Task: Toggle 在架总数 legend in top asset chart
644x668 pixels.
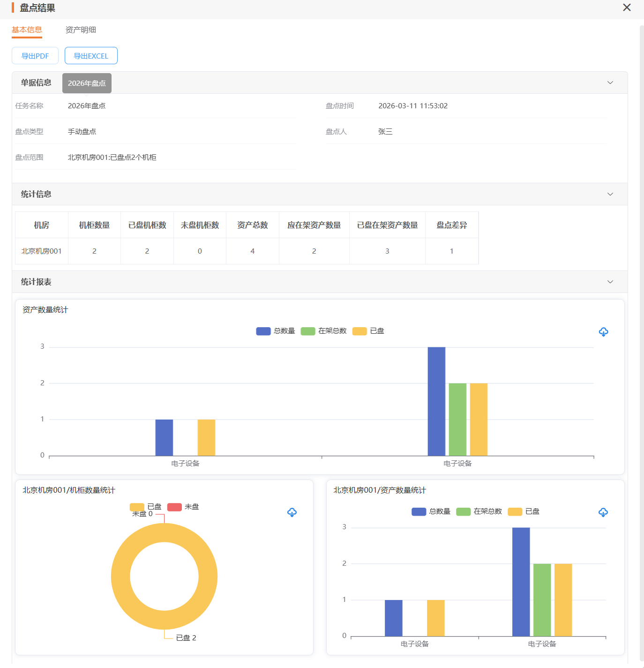Action: pyautogui.click(x=324, y=331)
